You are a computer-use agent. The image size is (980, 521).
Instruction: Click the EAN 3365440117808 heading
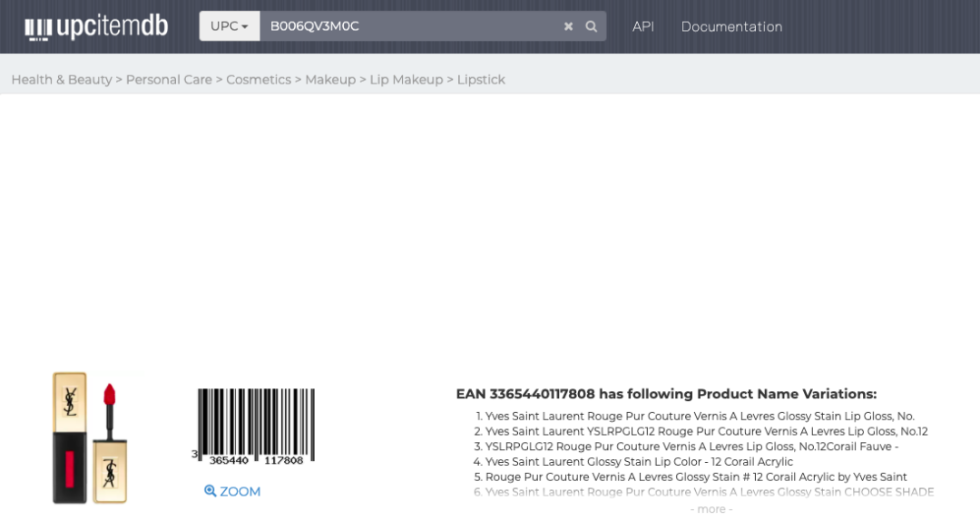(x=666, y=394)
